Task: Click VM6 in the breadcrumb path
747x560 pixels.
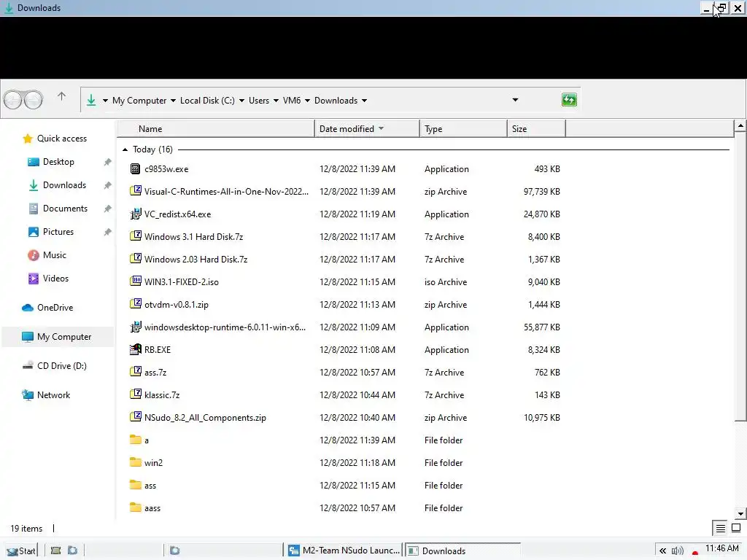Action: coord(292,101)
